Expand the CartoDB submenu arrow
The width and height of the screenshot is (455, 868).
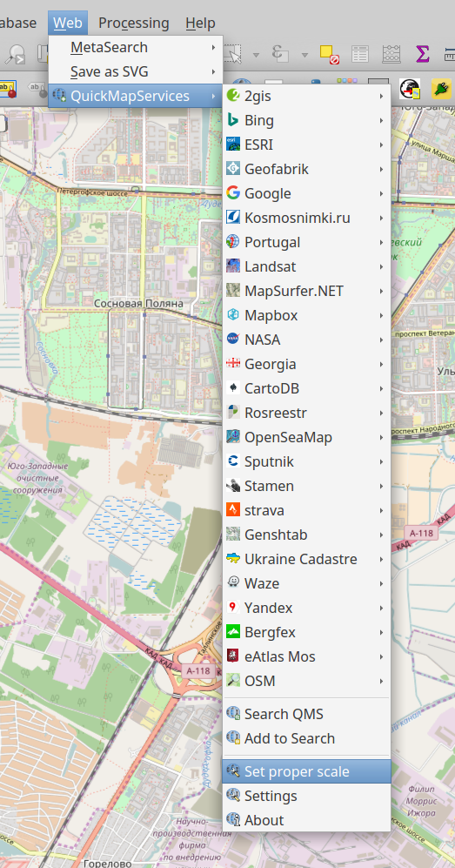381,388
